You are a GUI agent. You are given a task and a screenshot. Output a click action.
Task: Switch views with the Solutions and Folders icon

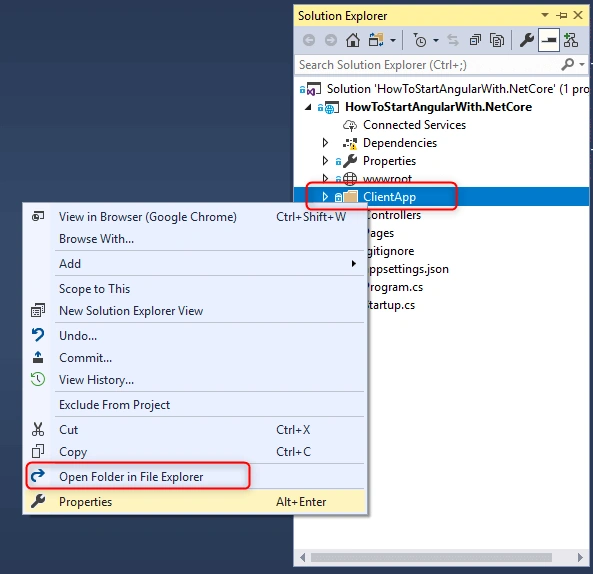376,40
